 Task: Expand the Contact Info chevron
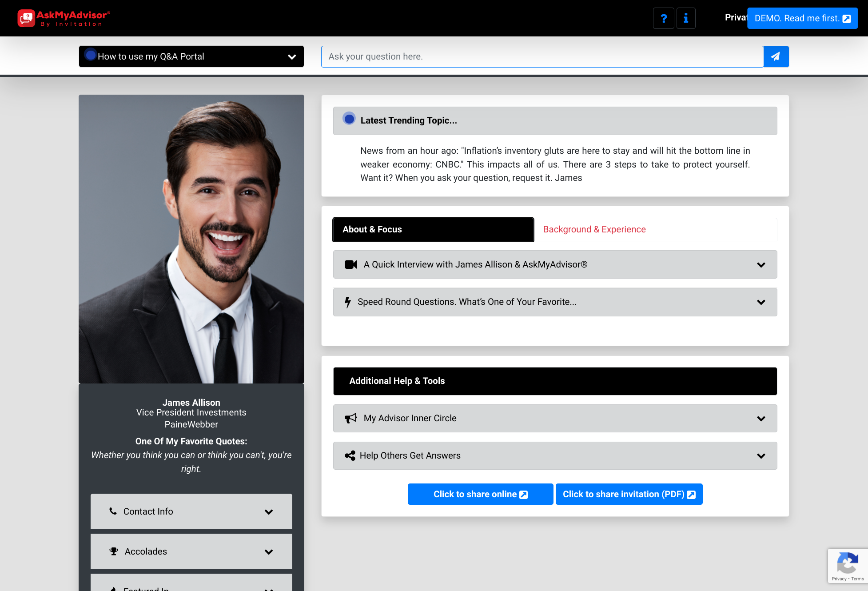click(x=268, y=512)
